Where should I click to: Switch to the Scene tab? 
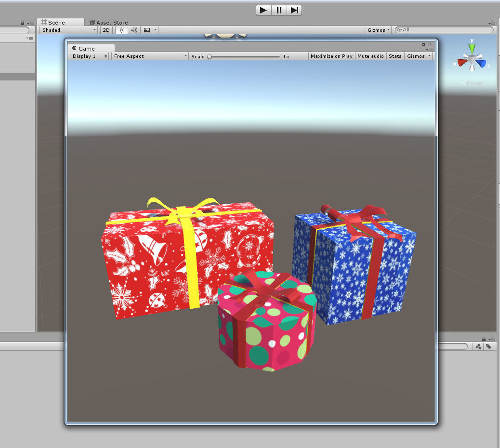[x=61, y=22]
